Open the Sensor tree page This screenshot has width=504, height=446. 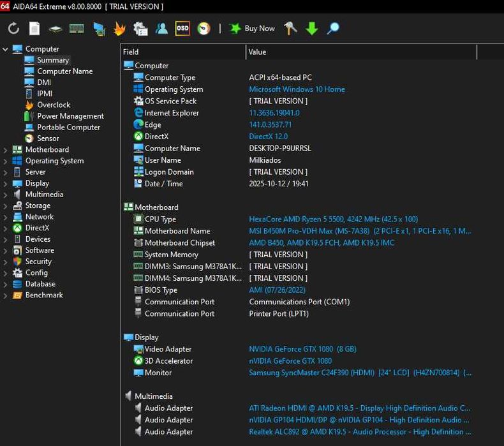point(48,138)
